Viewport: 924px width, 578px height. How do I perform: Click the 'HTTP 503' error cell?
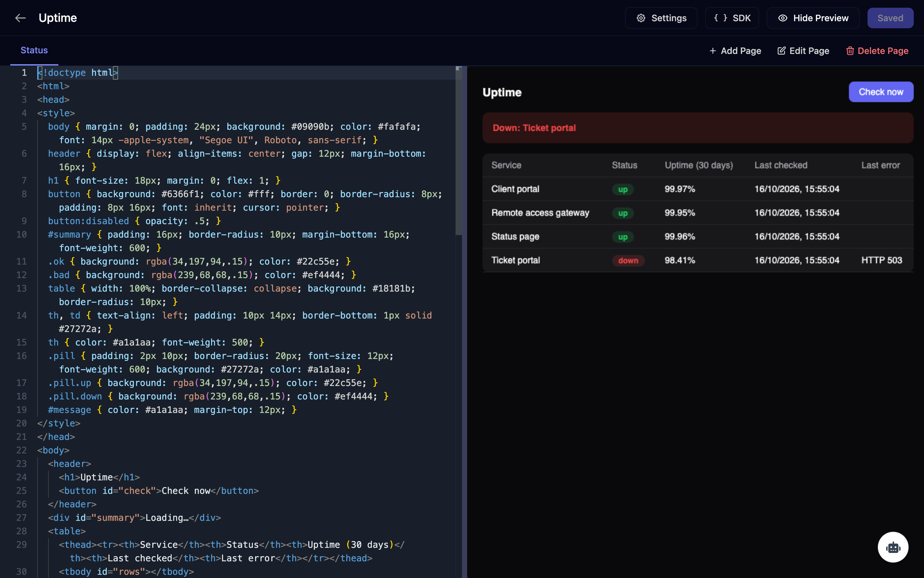point(882,260)
